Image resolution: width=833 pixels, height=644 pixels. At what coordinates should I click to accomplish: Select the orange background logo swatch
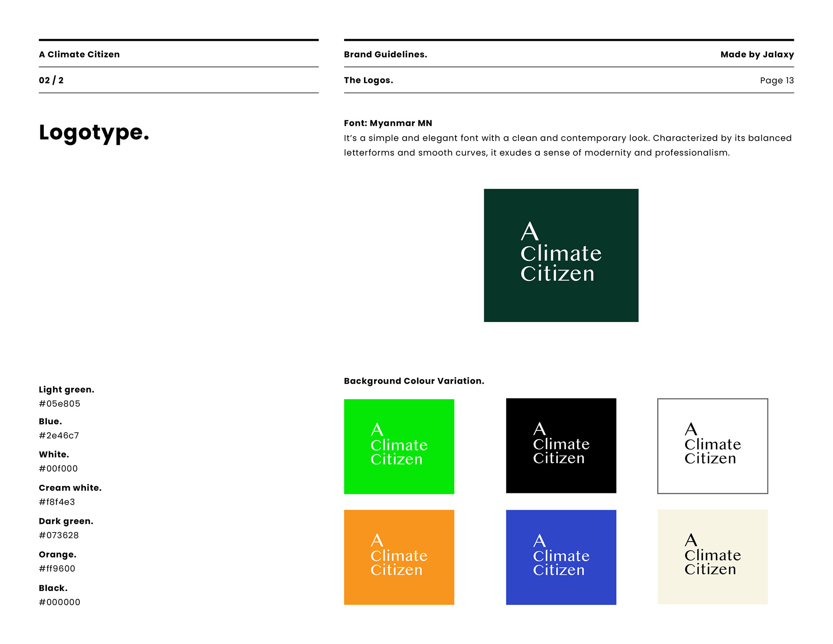coord(399,557)
